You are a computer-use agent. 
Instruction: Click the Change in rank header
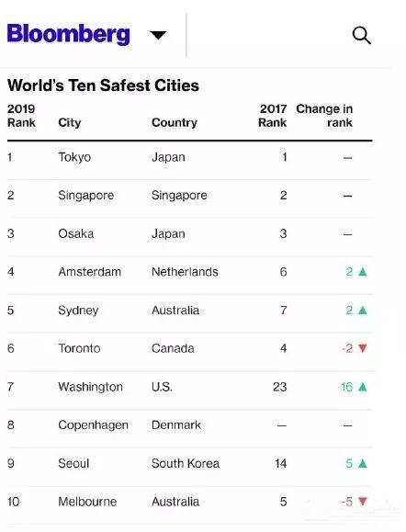point(324,116)
